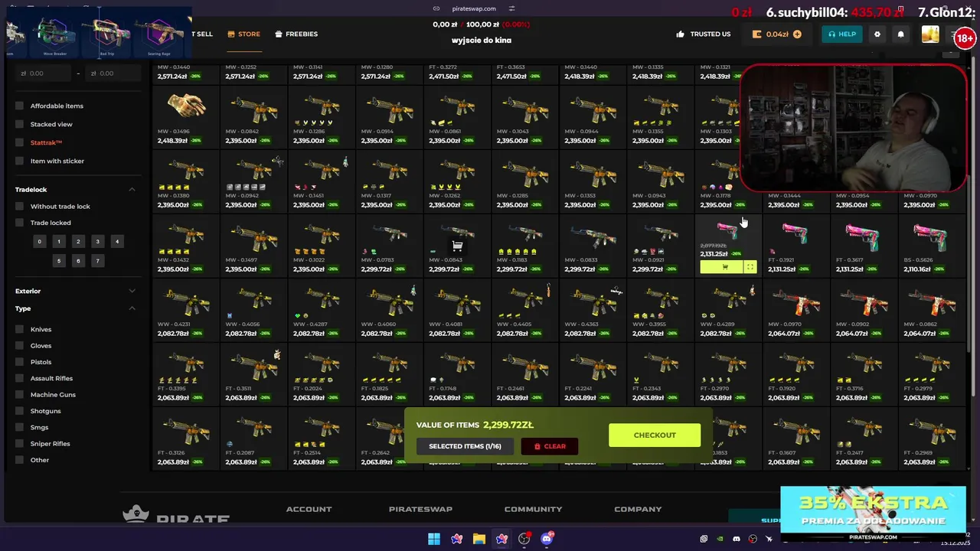Check Gloves type filter

pos(20,345)
